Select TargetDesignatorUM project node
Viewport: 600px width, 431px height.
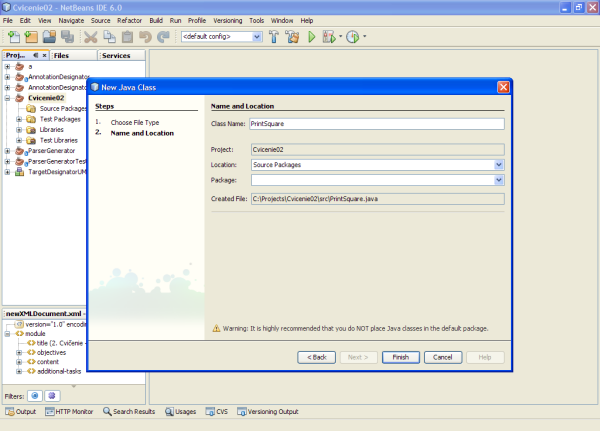click(57, 172)
